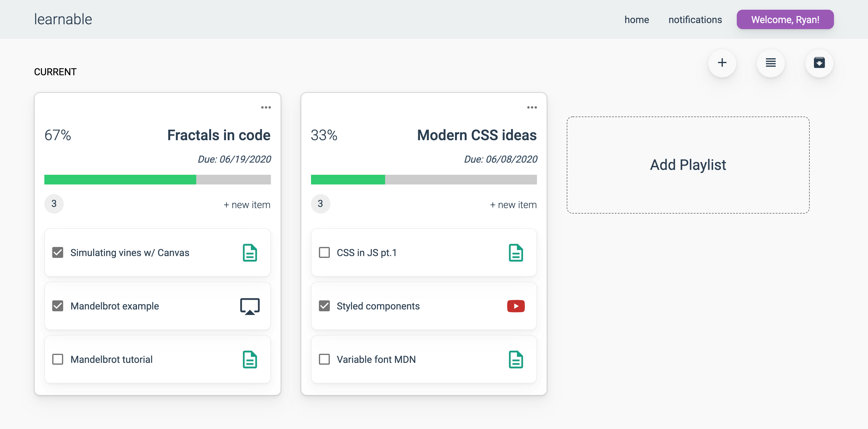Click the Welcome, Ryan! button
This screenshot has width=868, height=429.
[x=785, y=19]
